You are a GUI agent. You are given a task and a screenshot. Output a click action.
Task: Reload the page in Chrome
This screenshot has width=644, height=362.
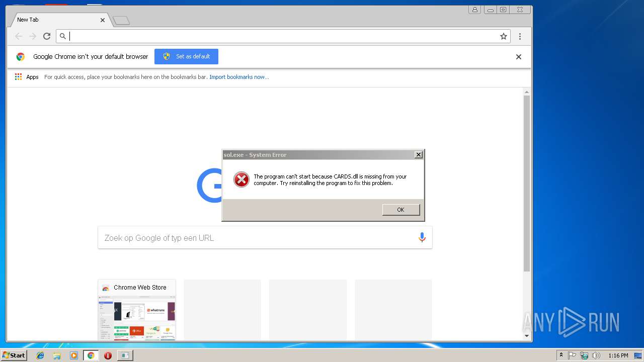(47, 36)
